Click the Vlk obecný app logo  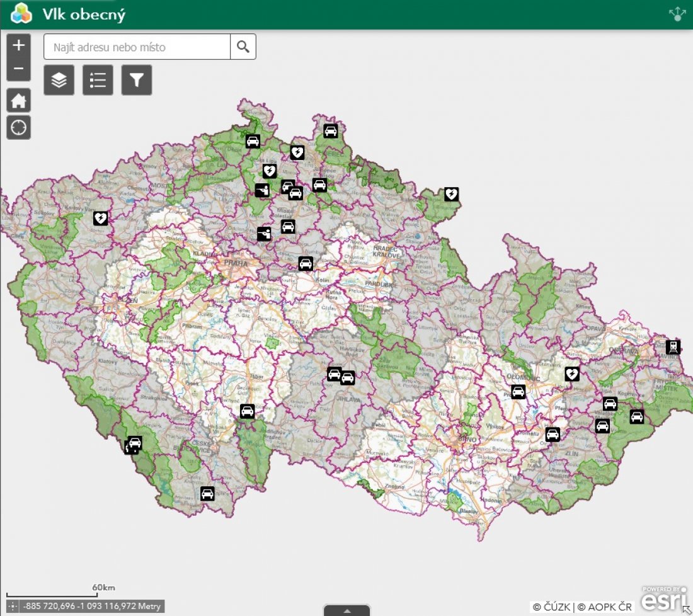(x=21, y=14)
